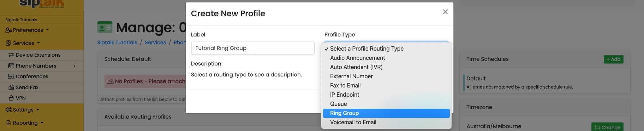Expand the Preferences menu
The width and height of the screenshot is (644, 131).
point(27,30)
